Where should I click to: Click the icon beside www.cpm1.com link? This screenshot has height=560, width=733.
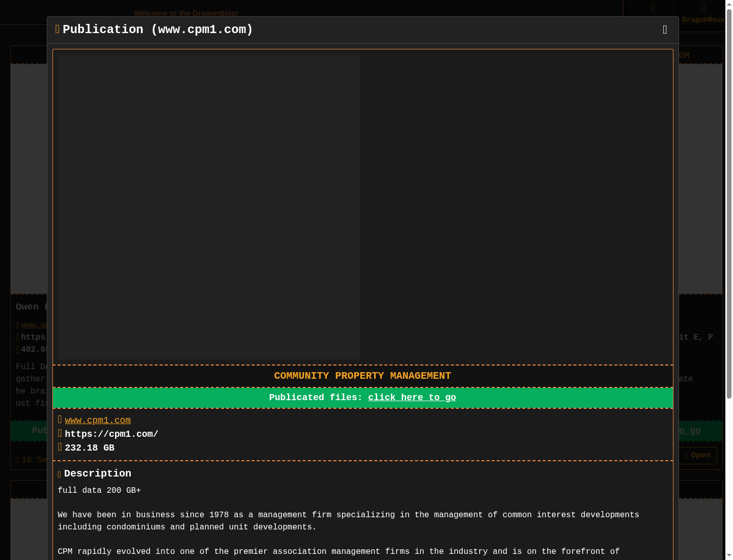tap(60, 419)
